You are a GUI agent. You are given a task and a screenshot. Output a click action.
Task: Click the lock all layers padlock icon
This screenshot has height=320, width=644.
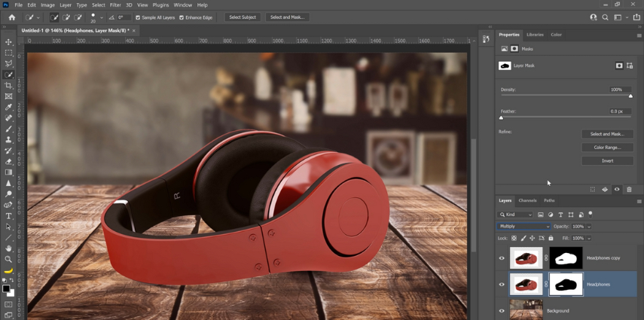pyautogui.click(x=551, y=238)
